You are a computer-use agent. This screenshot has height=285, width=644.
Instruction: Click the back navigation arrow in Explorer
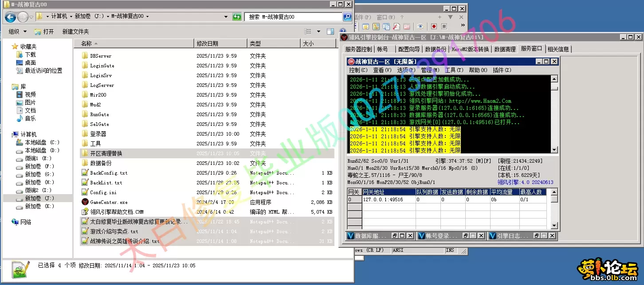[x=9, y=16]
